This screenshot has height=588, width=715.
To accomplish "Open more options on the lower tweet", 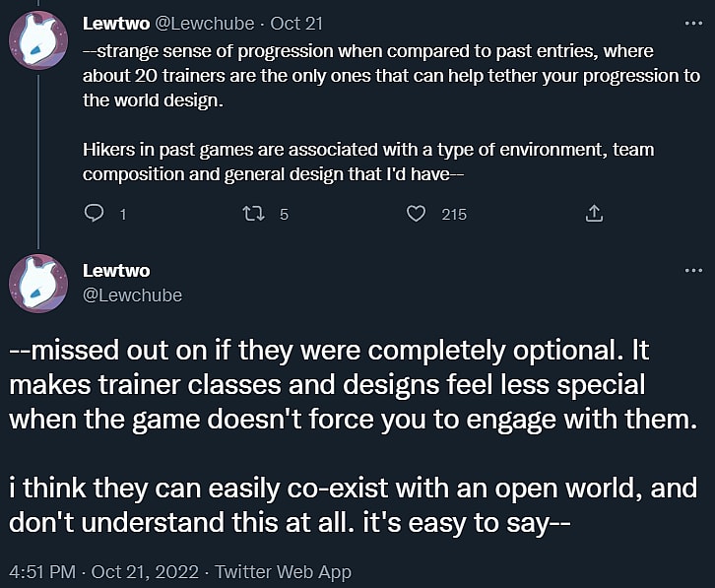I will 692,270.
